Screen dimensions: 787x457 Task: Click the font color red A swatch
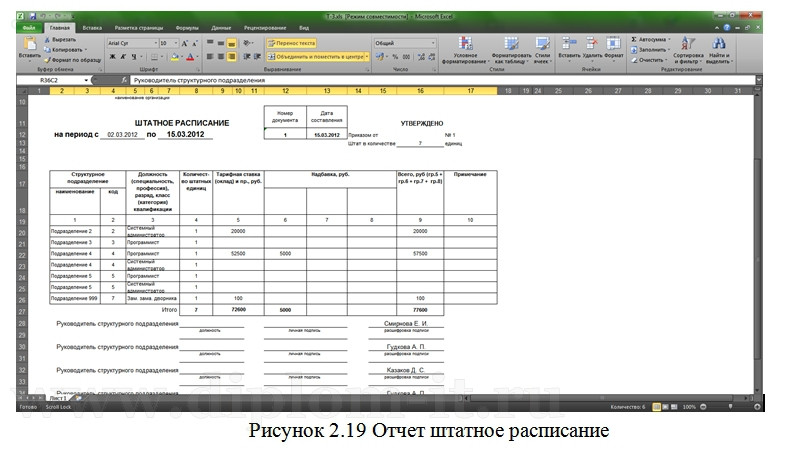point(190,57)
